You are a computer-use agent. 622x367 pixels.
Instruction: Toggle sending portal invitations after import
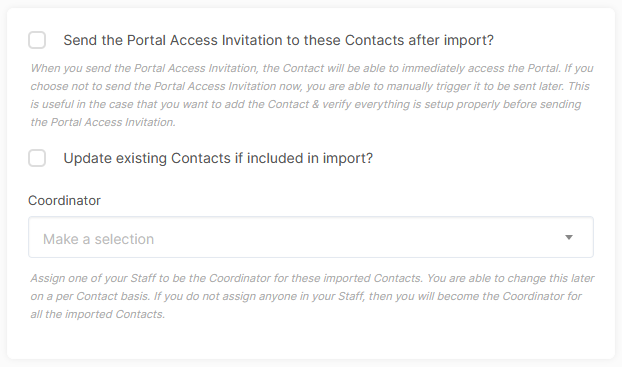click(37, 40)
